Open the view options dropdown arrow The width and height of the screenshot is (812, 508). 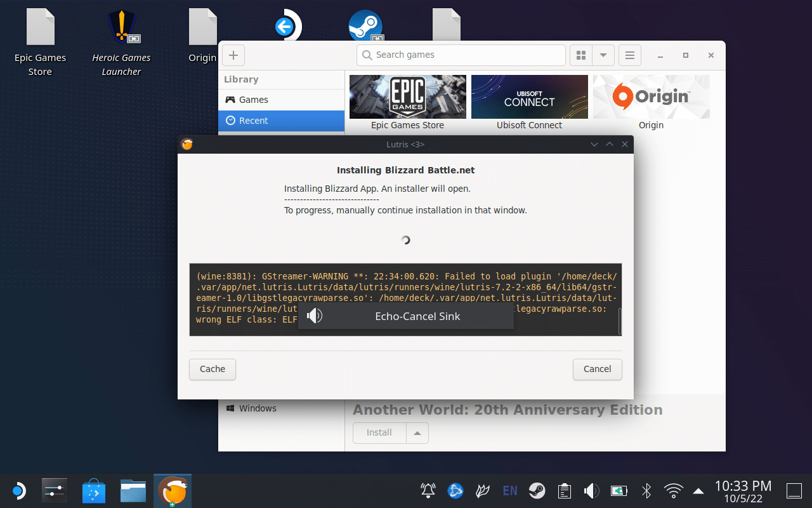603,55
